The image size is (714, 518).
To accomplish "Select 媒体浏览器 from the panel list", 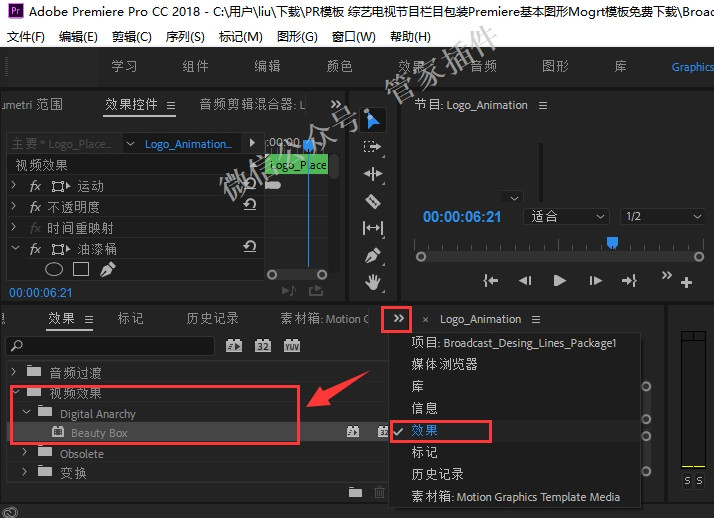I will tap(444, 364).
